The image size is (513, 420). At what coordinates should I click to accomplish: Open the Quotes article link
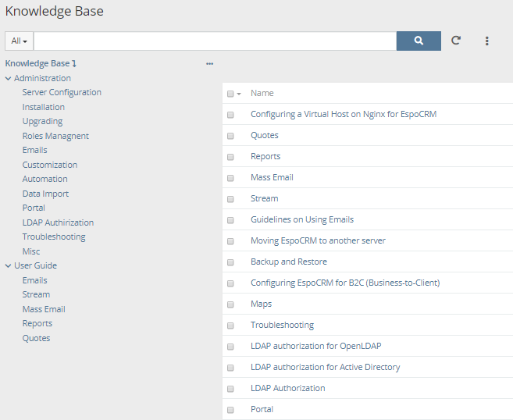point(265,135)
